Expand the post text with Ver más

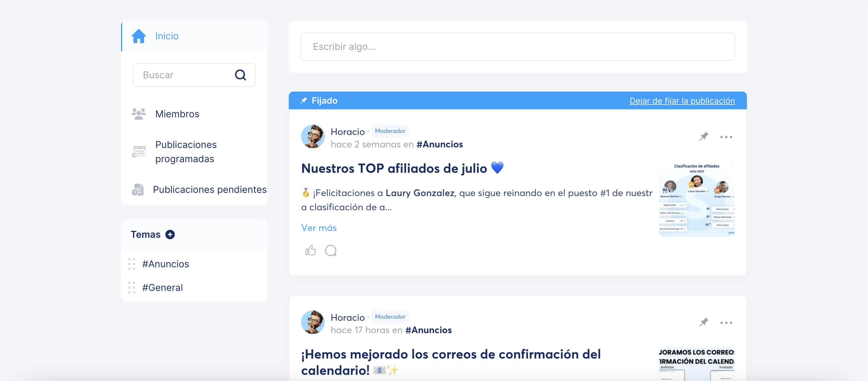pyautogui.click(x=319, y=228)
